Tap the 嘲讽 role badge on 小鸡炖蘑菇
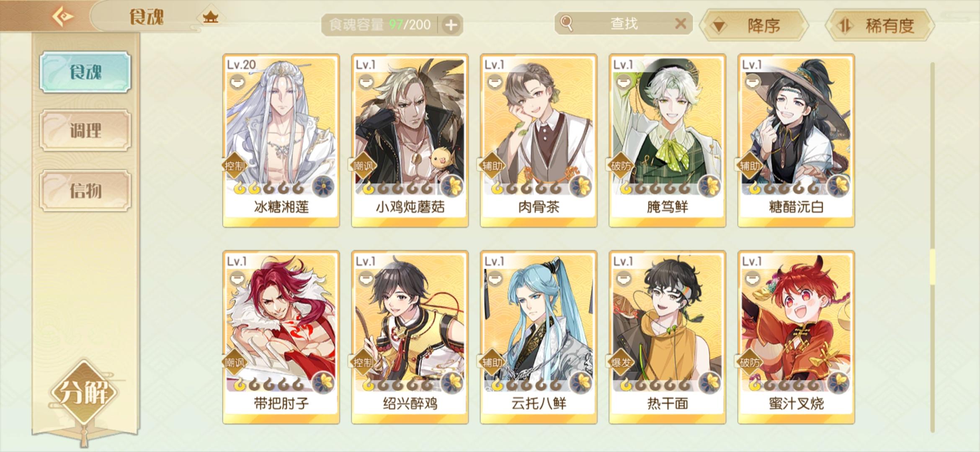The width and height of the screenshot is (980, 452). point(363,166)
